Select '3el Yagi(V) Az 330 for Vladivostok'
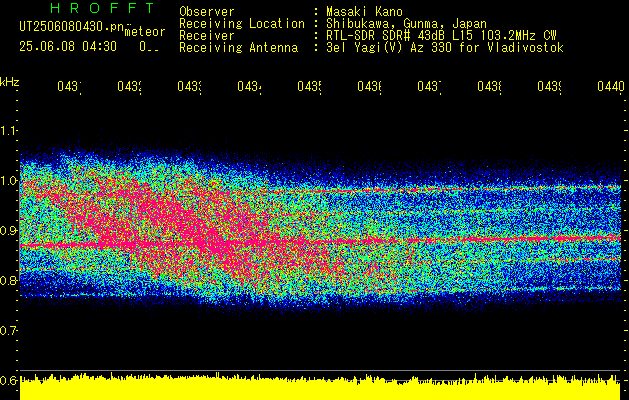The height and width of the screenshot is (400, 629). pos(445,48)
